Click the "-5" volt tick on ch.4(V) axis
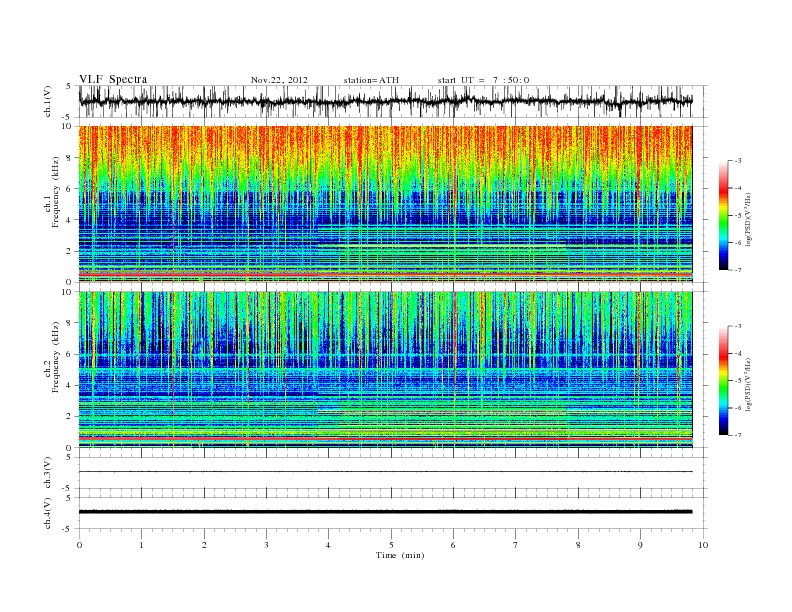The width and height of the screenshot is (792, 612). (67, 529)
